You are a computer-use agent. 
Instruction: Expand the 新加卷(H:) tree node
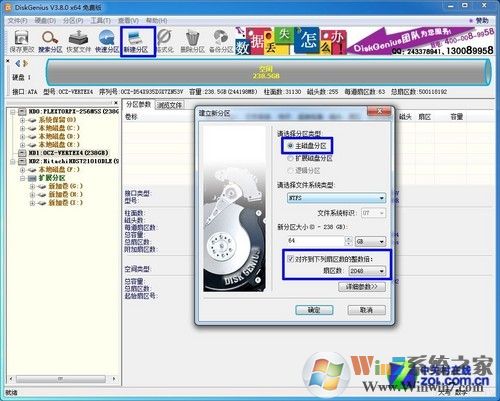tap(33, 195)
